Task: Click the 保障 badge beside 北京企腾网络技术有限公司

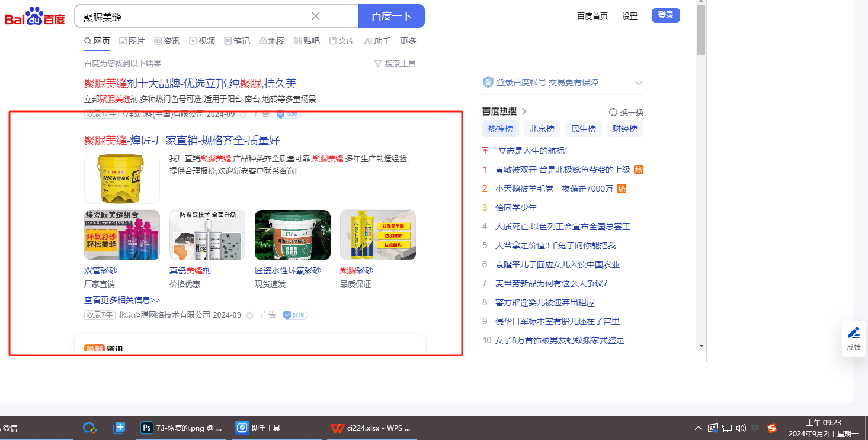Action: pos(295,315)
